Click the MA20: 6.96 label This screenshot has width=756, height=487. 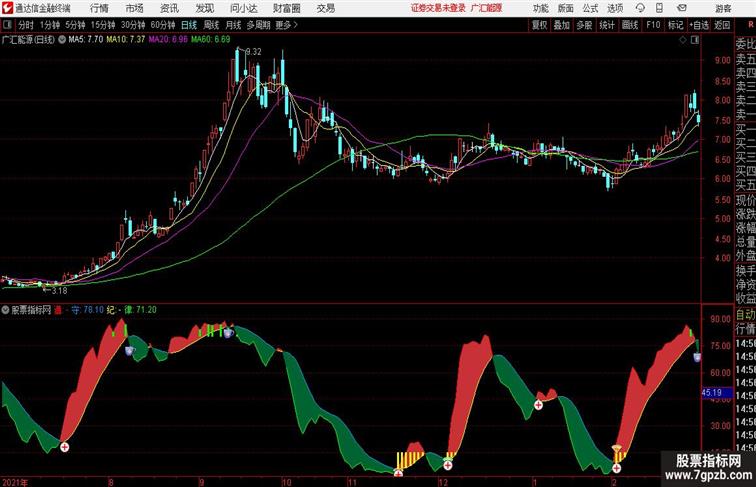point(168,40)
